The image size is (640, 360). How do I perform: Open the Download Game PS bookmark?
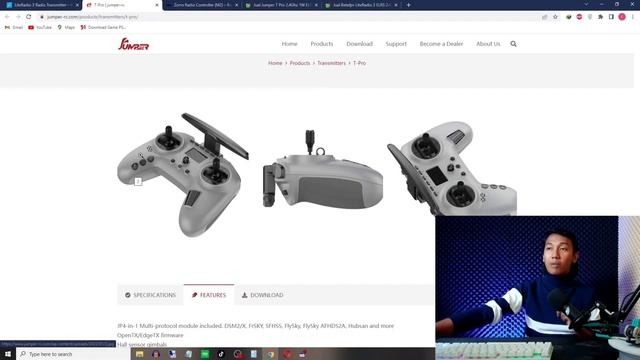[x=103, y=27]
